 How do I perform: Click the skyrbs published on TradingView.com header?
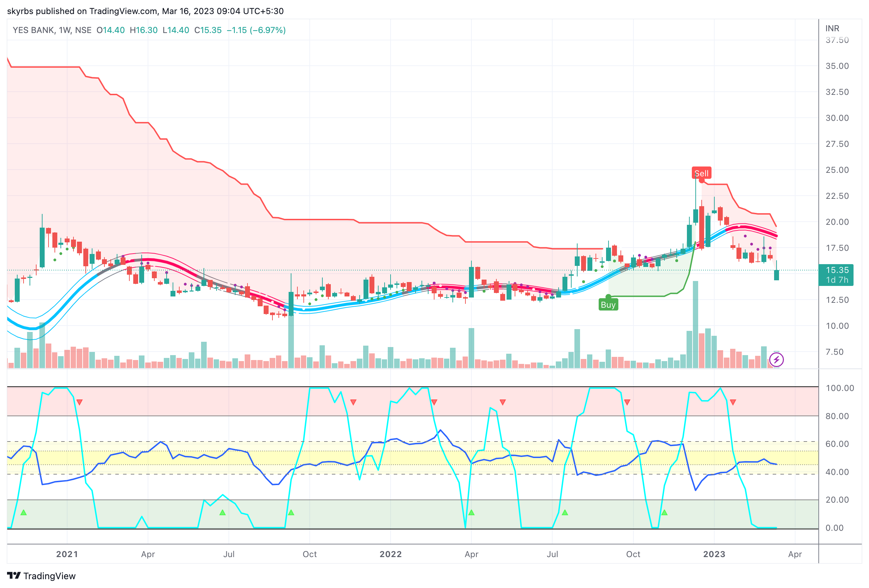click(x=145, y=11)
